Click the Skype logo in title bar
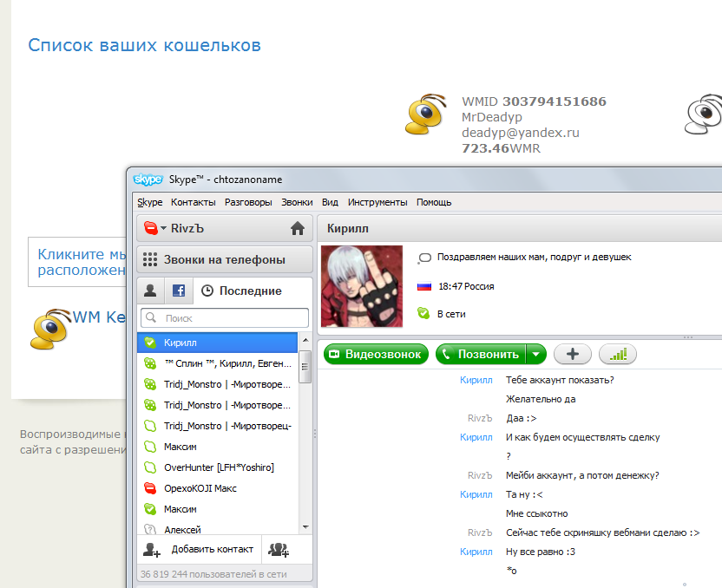 coord(148,179)
